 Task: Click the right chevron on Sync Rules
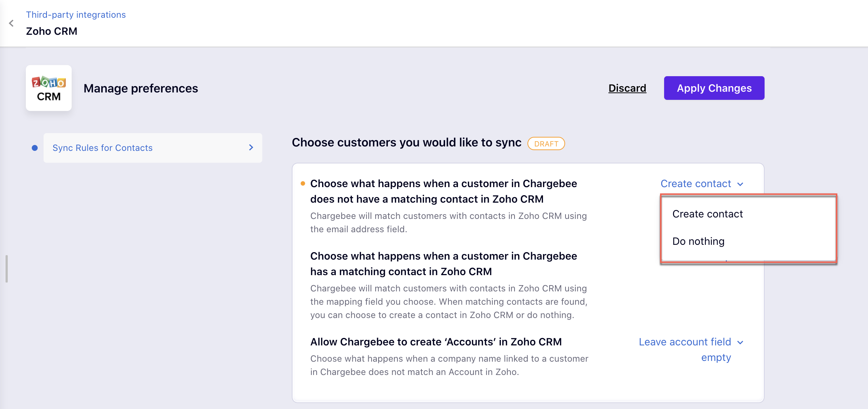pos(251,148)
